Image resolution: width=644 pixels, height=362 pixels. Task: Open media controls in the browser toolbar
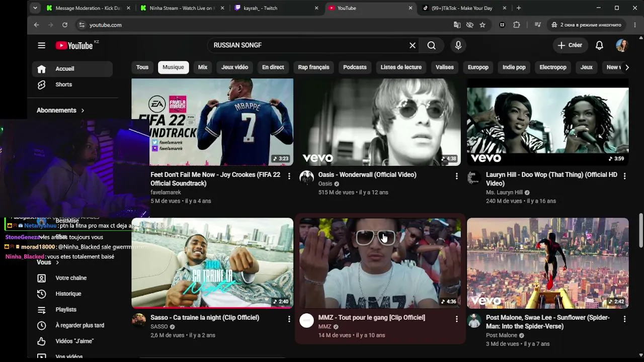tap(537, 25)
